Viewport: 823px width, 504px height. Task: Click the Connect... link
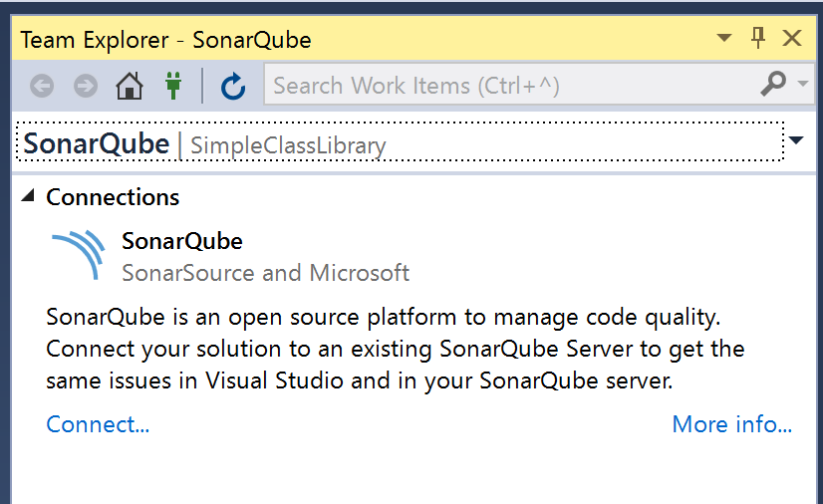98,424
